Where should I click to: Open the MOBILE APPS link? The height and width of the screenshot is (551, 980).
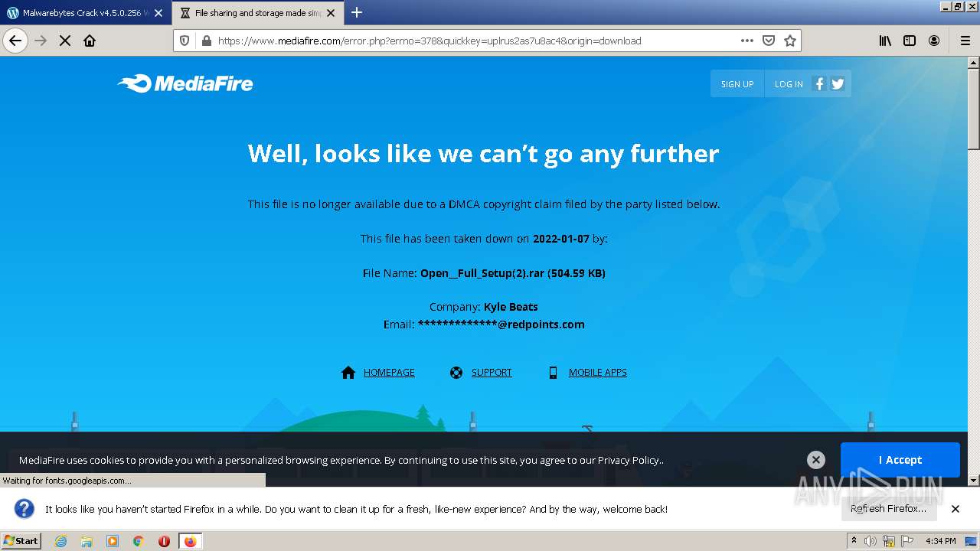(x=597, y=373)
